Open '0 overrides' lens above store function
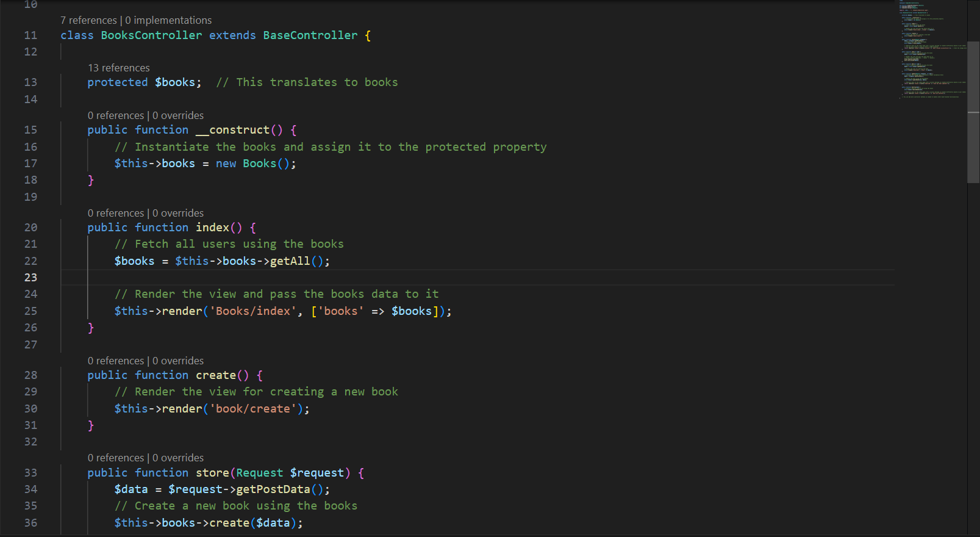 pyautogui.click(x=178, y=458)
